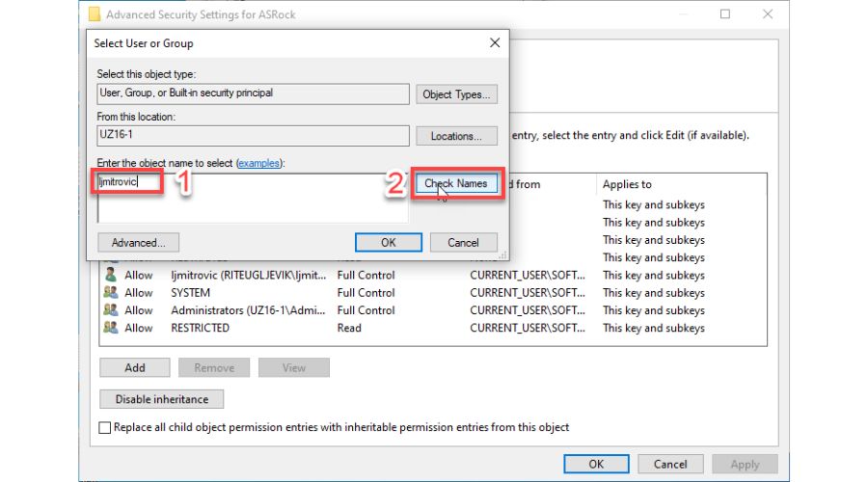Click the Applies to column header

(x=627, y=184)
